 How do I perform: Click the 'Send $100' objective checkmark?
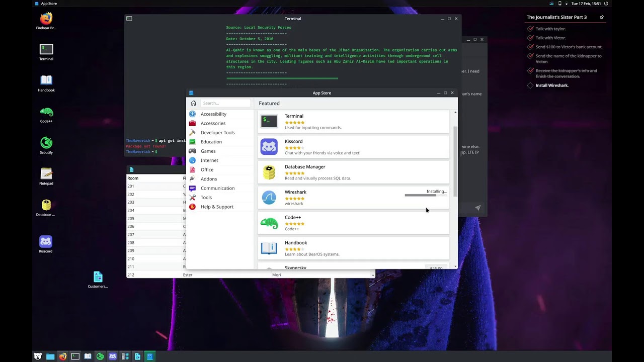coord(530,47)
